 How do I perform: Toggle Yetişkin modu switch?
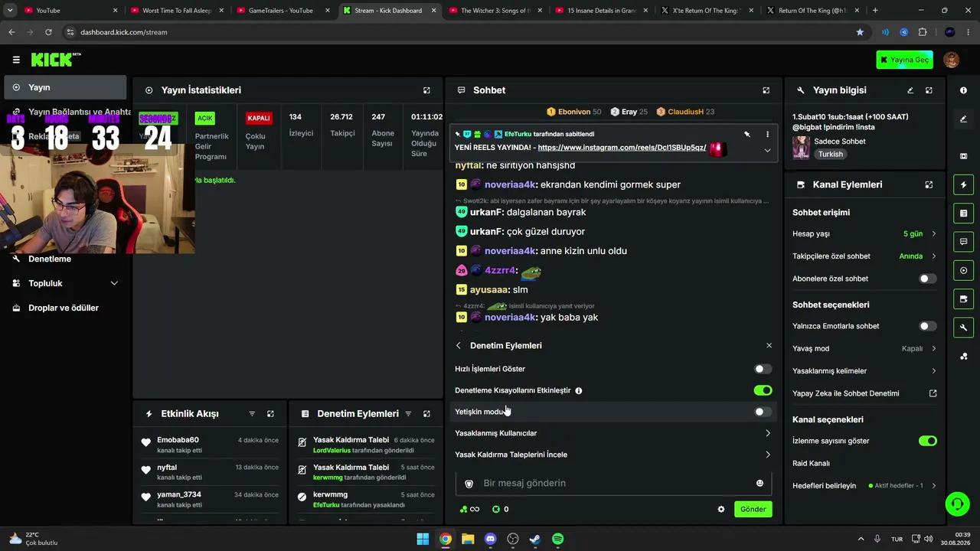click(763, 412)
